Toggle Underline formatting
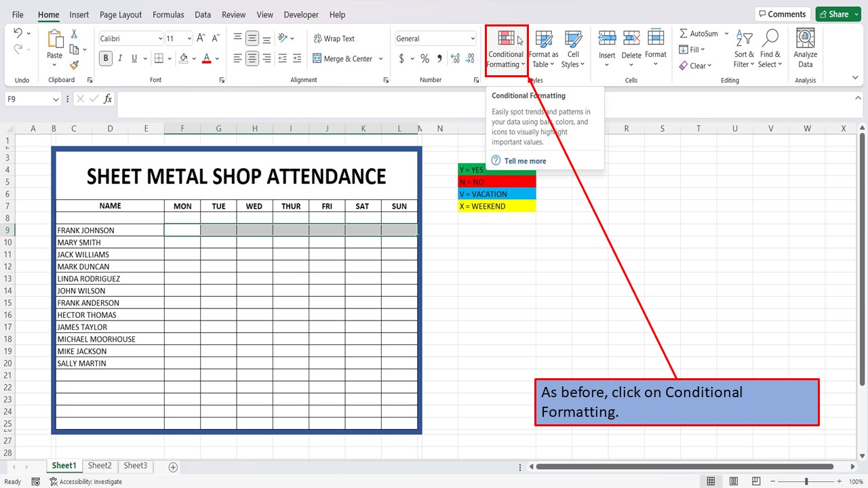Viewport: 868px width, 488px height. point(134,59)
